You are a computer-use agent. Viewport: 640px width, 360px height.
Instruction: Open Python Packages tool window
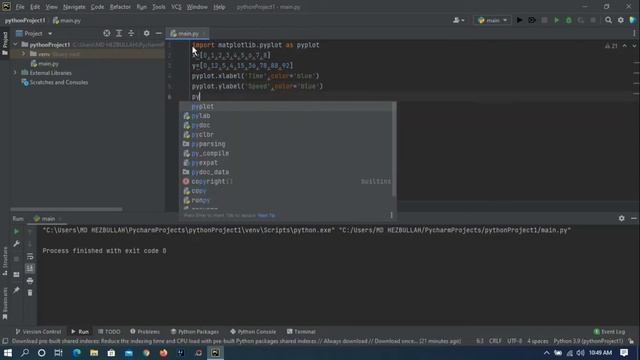(195, 331)
